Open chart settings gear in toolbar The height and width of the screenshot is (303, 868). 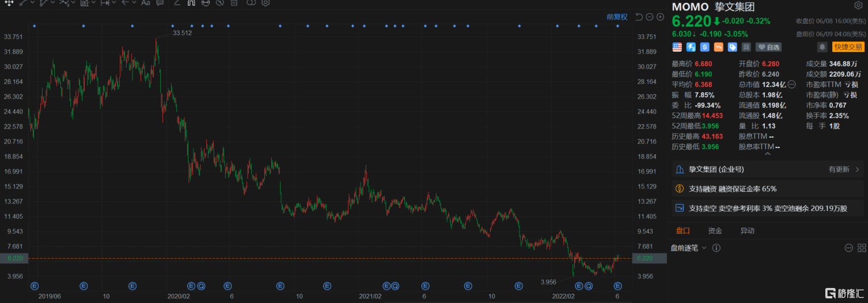coord(266,3)
